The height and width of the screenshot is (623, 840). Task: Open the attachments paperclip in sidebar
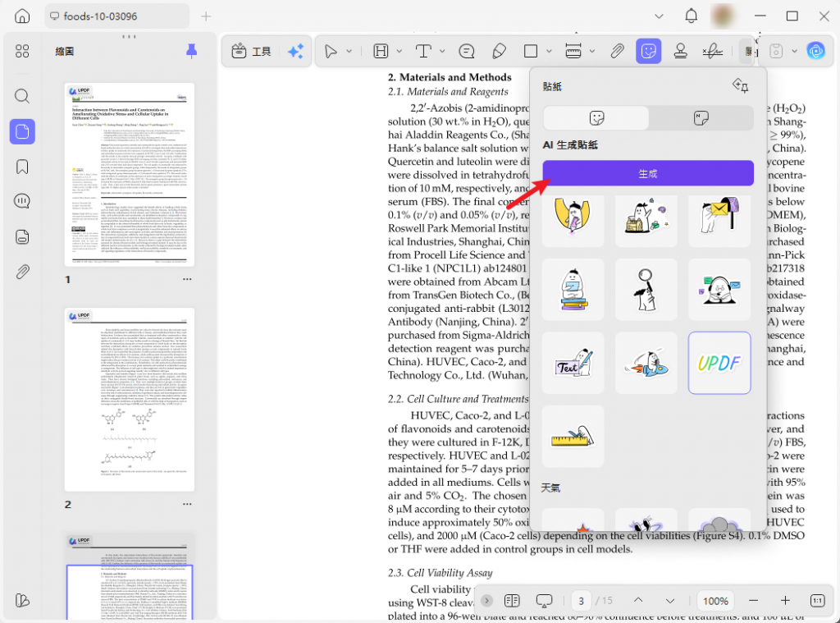(22, 272)
